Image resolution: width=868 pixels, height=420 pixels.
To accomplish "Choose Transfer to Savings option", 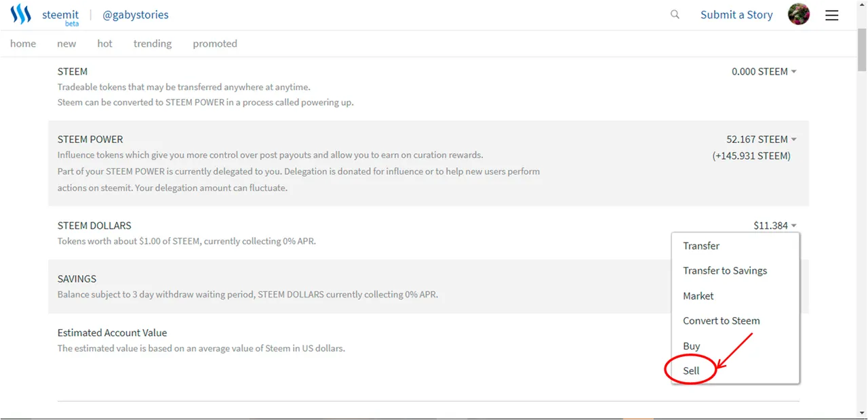I will [x=725, y=270].
